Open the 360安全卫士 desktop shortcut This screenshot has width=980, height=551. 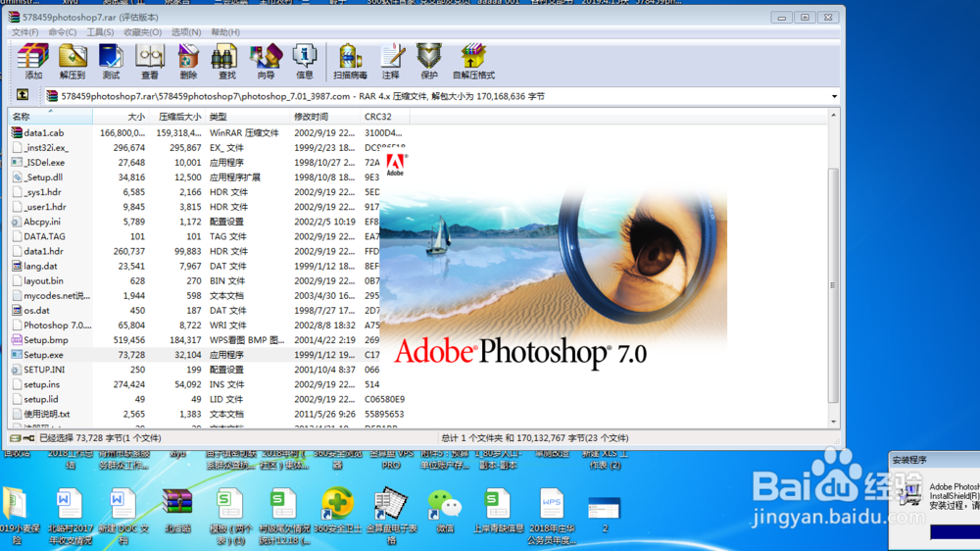(x=337, y=511)
